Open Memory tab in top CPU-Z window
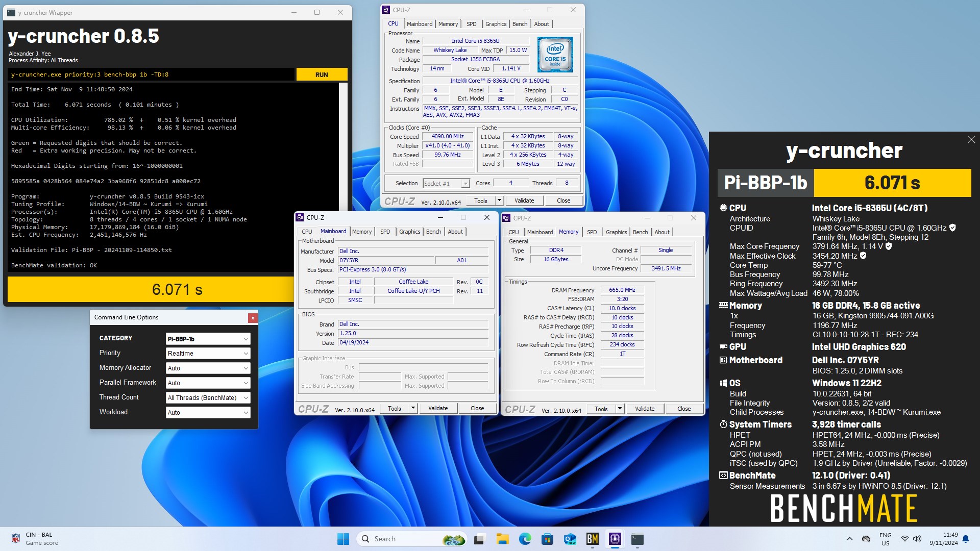The height and width of the screenshot is (551, 980). (448, 24)
